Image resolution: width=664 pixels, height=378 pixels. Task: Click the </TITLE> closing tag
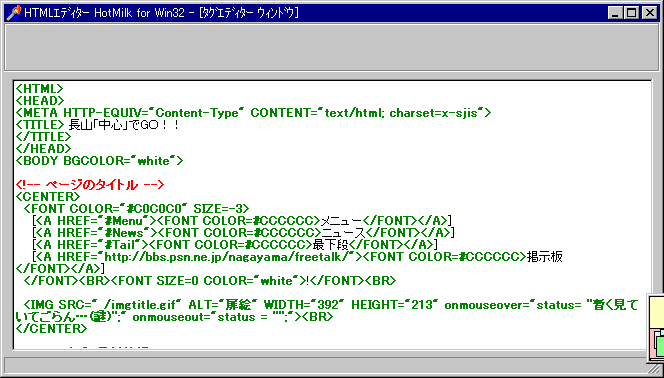[44, 137]
